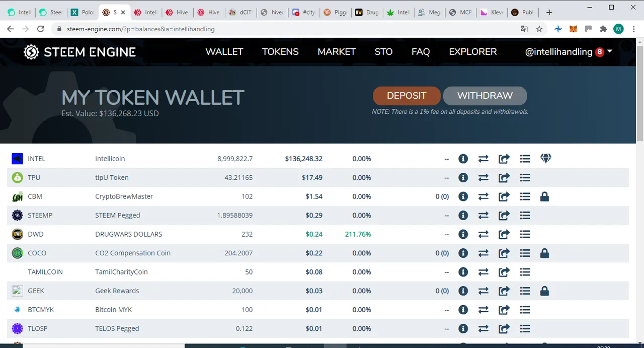Click the 20,000 GEEK balance
Screen dimensions: 644x348
pyautogui.click(x=242, y=291)
